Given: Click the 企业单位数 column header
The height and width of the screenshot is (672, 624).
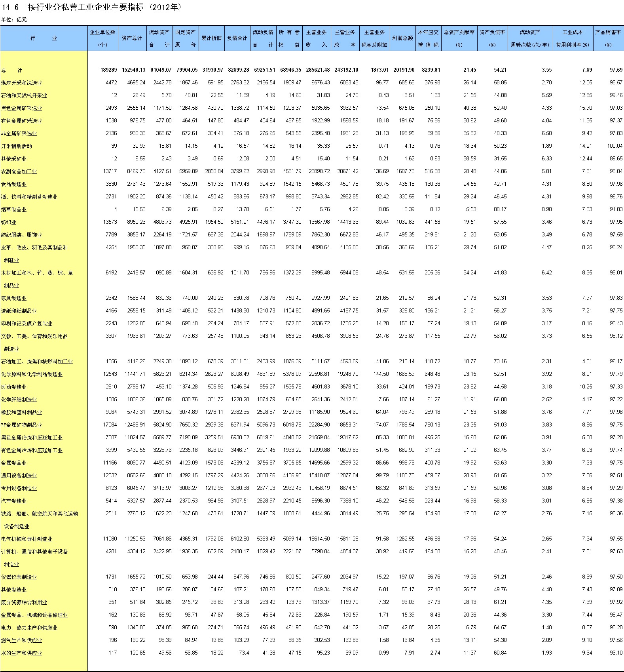Looking at the screenshot, I should [102, 38].
